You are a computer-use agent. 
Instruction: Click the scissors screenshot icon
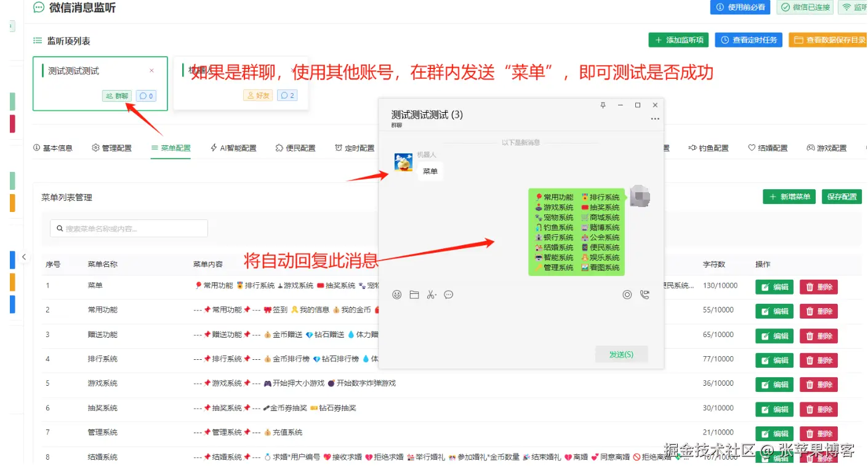(x=431, y=295)
